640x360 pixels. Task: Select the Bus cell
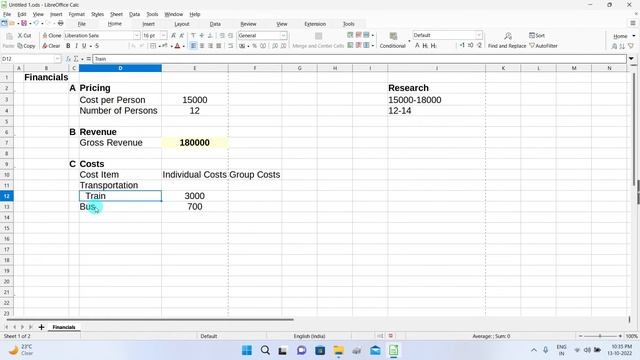point(120,207)
